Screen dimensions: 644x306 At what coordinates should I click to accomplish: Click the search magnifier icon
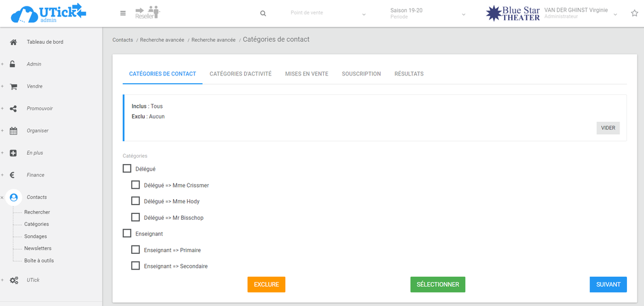click(x=263, y=13)
